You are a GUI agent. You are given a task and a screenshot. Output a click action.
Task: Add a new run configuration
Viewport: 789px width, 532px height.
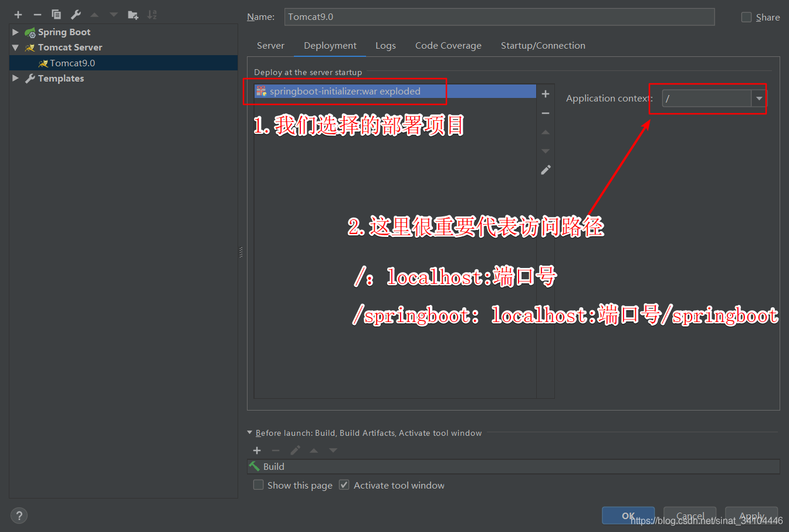(18, 14)
